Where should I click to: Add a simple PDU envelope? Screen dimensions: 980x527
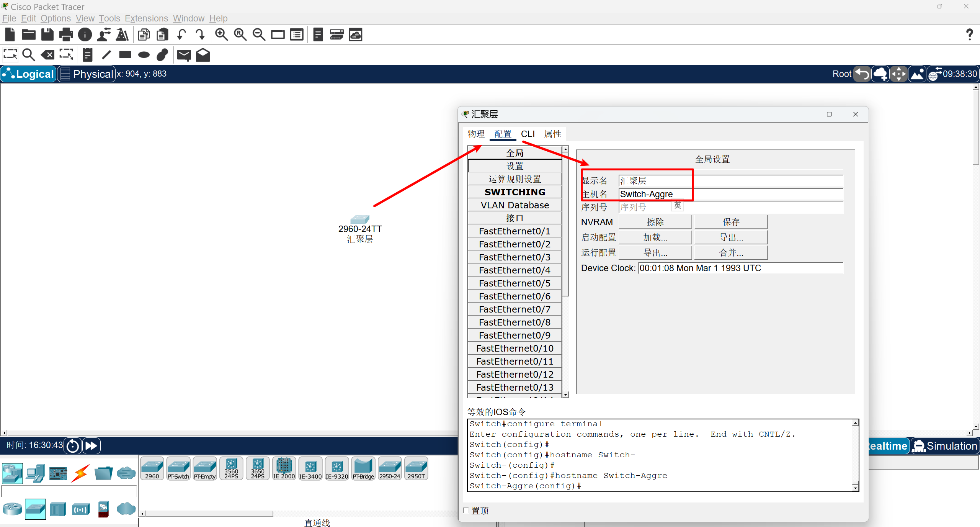(x=184, y=55)
